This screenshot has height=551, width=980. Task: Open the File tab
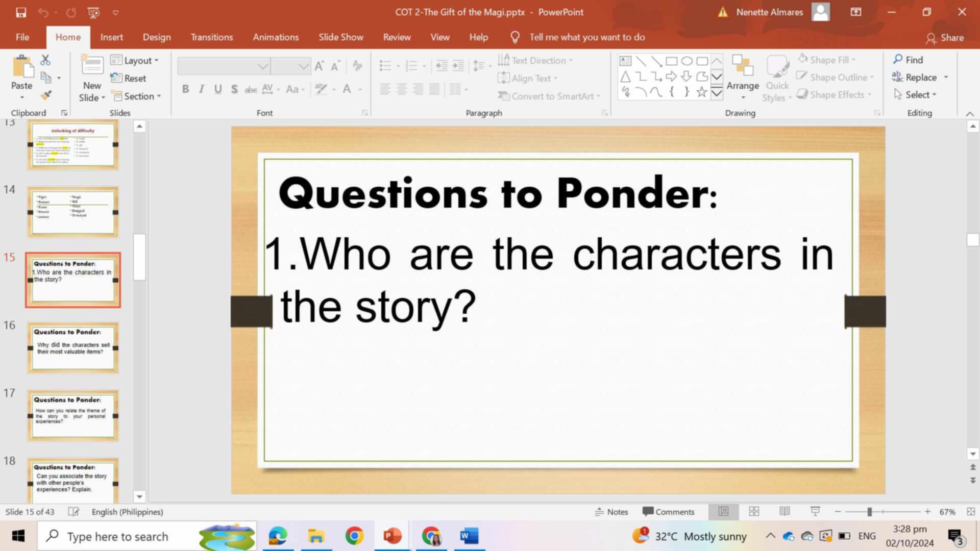click(22, 37)
